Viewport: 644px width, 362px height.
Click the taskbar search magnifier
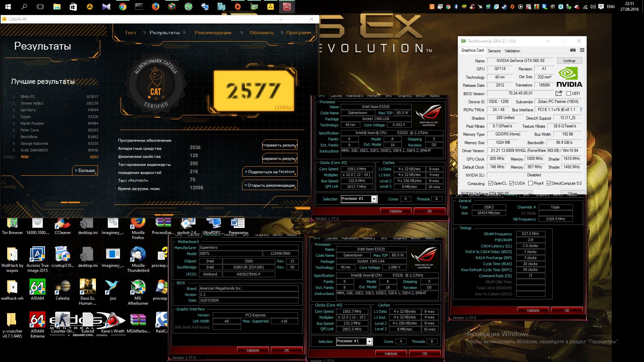[24, 7]
